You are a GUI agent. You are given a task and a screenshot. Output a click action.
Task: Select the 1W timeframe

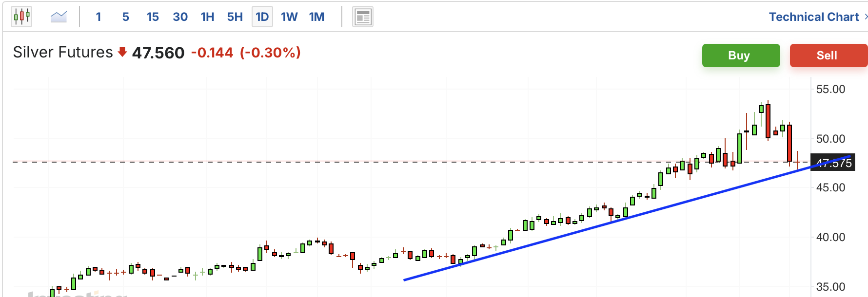289,17
